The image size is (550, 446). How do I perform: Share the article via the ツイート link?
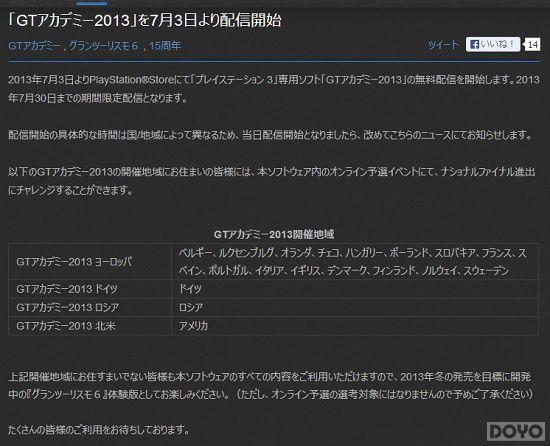[x=443, y=45]
